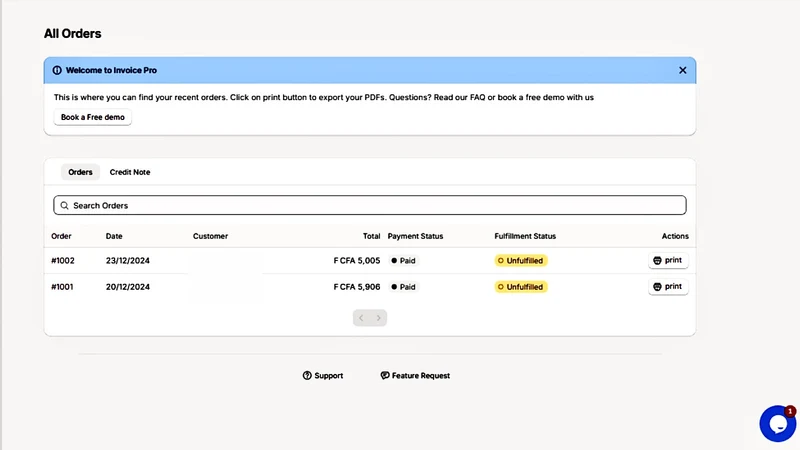Click the Book a Free demo button
The image size is (800, 450).
(x=93, y=117)
